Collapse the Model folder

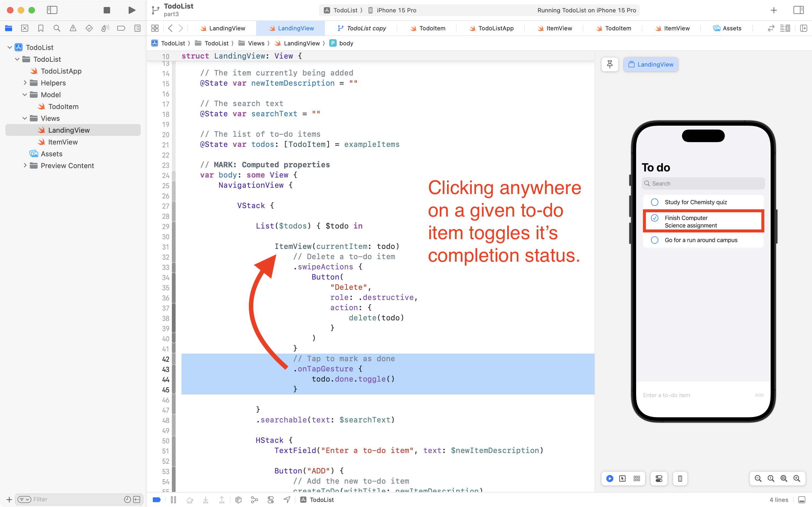(25, 95)
